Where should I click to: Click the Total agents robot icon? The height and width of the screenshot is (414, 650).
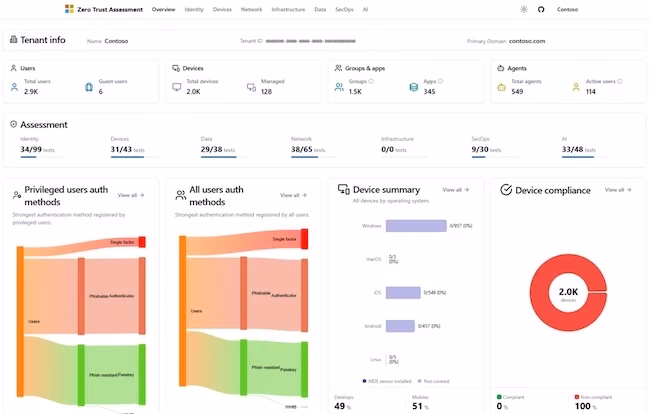coord(502,87)
